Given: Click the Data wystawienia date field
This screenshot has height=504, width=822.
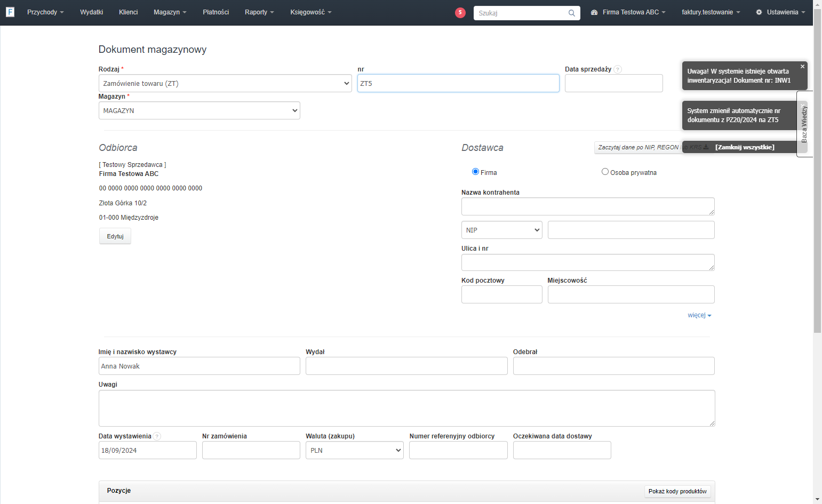Looking at the screenshot, I should (148, 450).
